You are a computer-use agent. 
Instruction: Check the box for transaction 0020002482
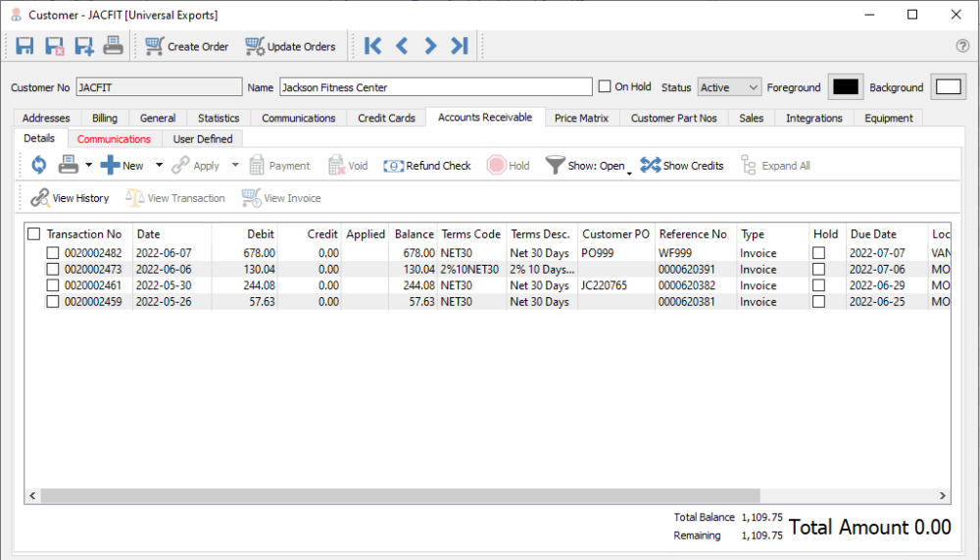click(x=53, y=253)
